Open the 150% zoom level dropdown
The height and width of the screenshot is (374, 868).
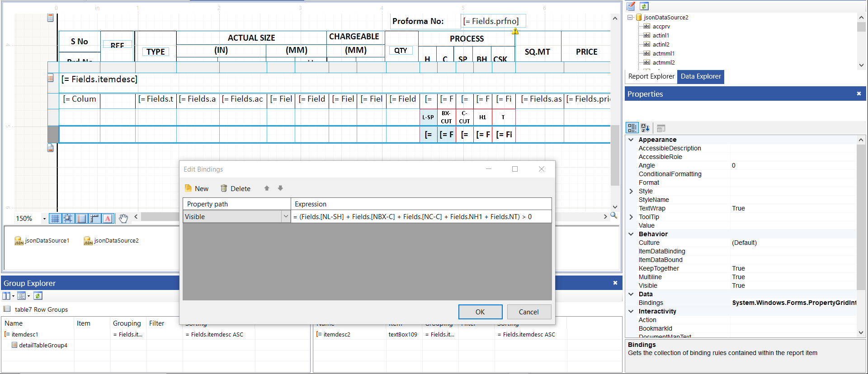click(44, 219)
